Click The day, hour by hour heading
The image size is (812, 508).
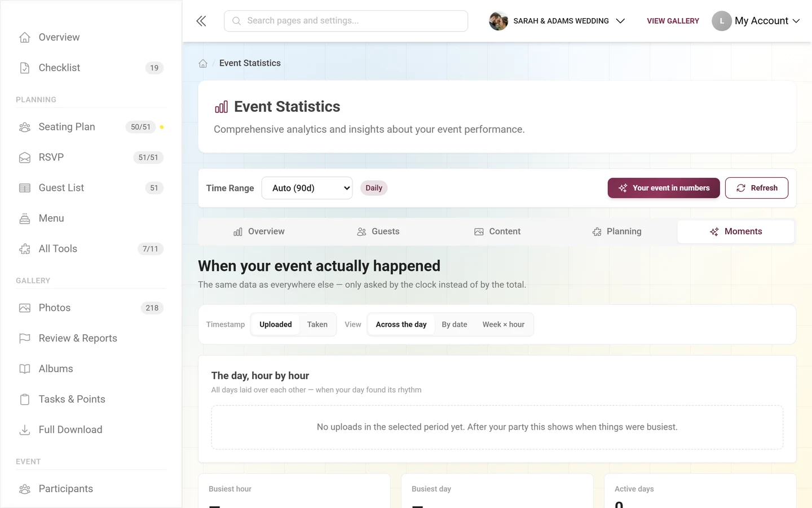[x=260, y=376]
